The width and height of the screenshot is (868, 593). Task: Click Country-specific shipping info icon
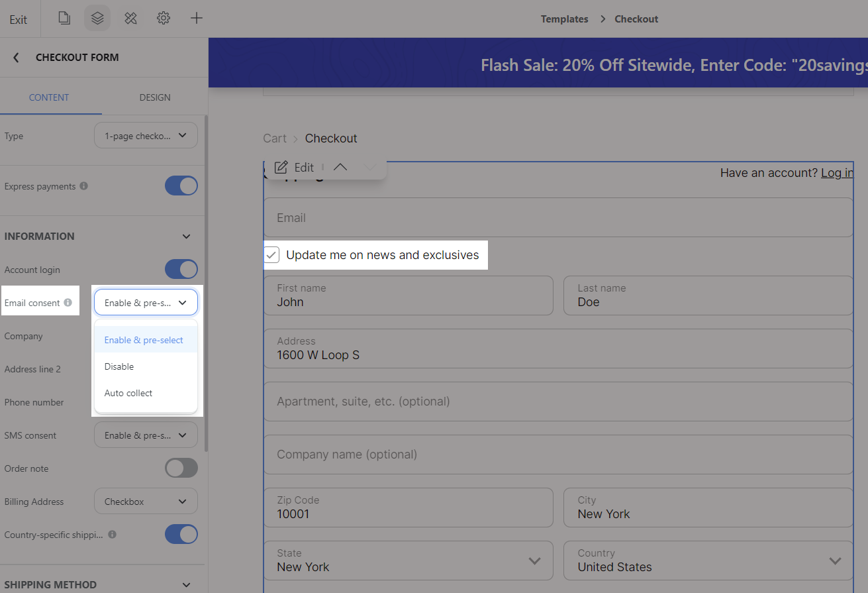pos(112,534)
